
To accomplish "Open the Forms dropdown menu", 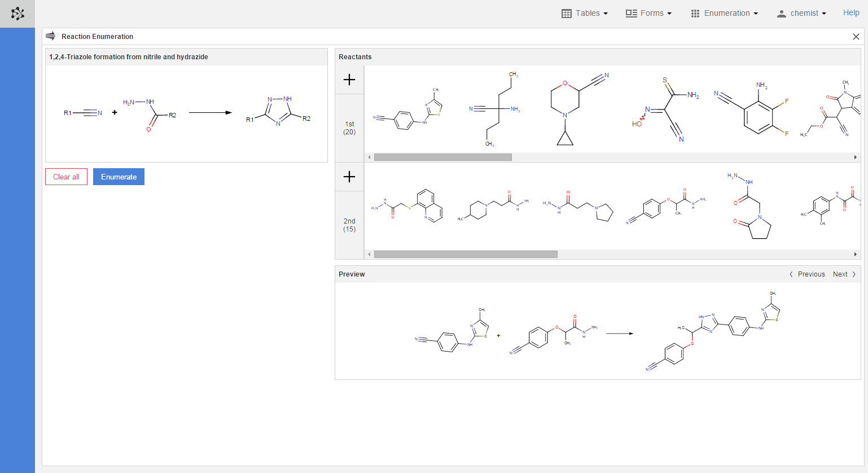I will coord(648,13).
